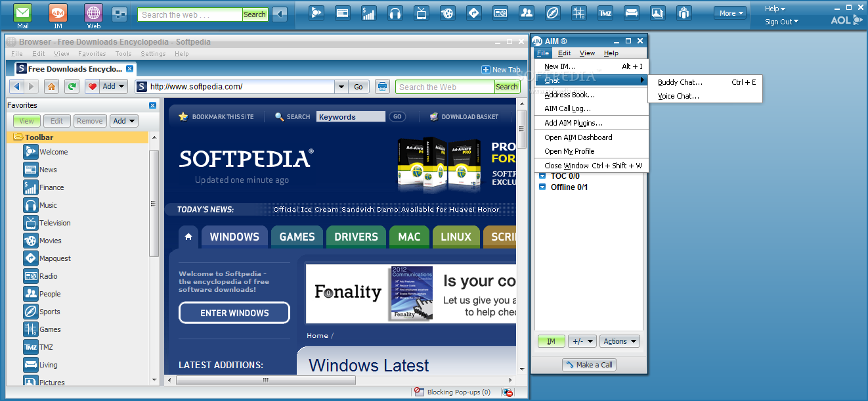Open the More dropdown in top toolbar
The height and width of the screenshot is (401, 868).
click(x=731, y=12)
